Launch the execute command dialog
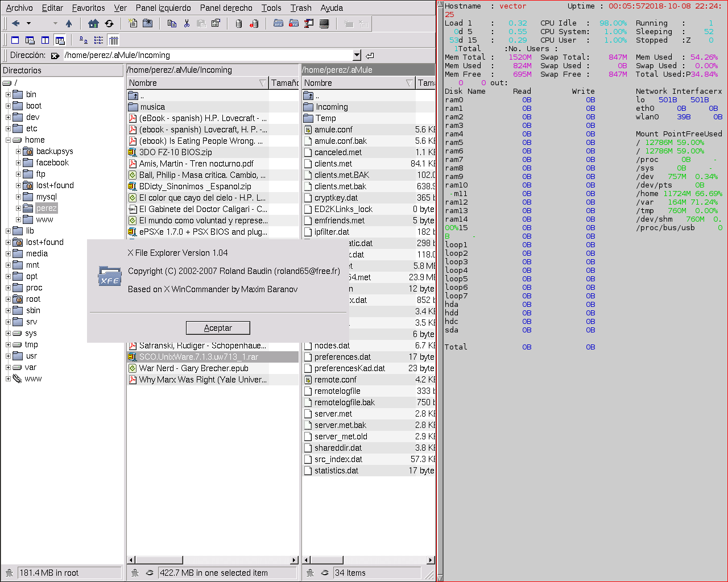This screenshot has height=582, width=728. coord(309,23)
